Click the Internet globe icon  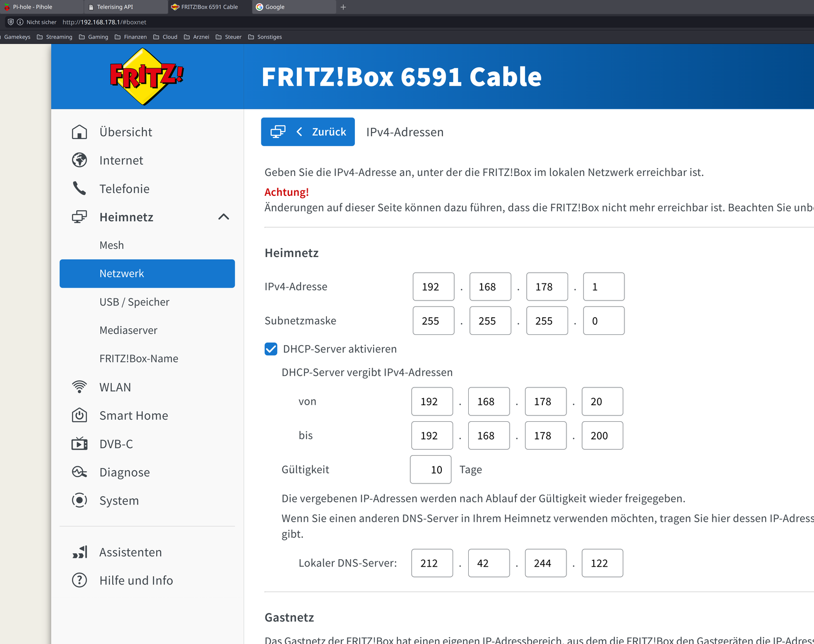pyautogui.click(x=79, y=160)
